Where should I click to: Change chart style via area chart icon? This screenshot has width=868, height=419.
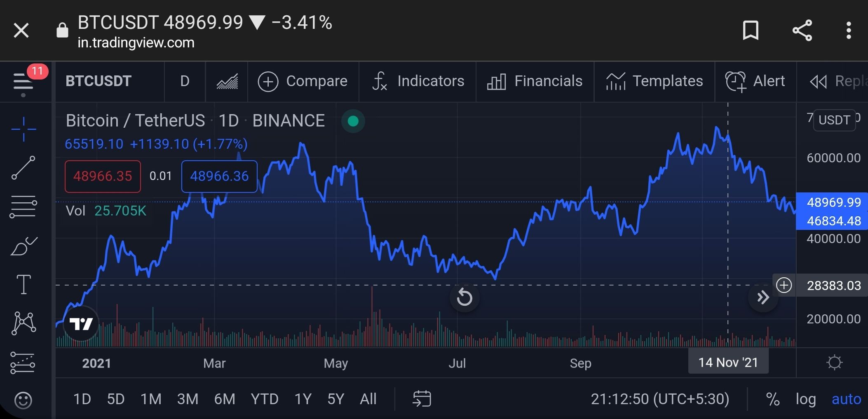click(x=227, y=81)
